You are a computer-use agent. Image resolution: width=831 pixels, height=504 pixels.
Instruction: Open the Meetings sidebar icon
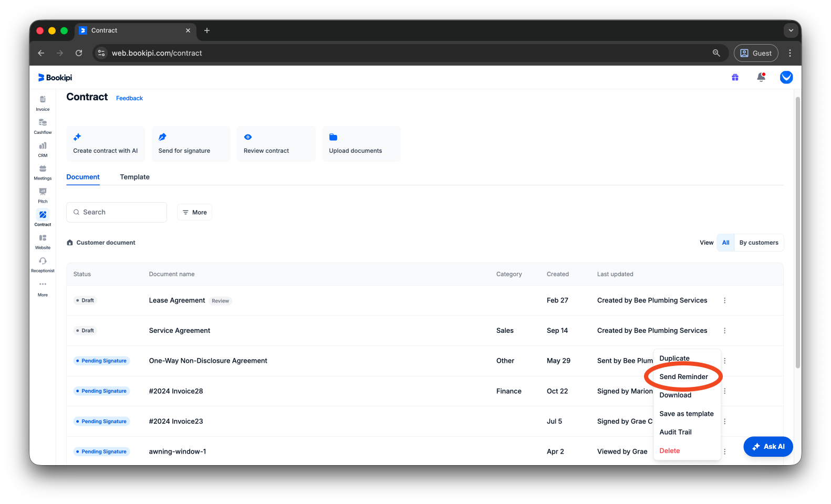(43, 172)
